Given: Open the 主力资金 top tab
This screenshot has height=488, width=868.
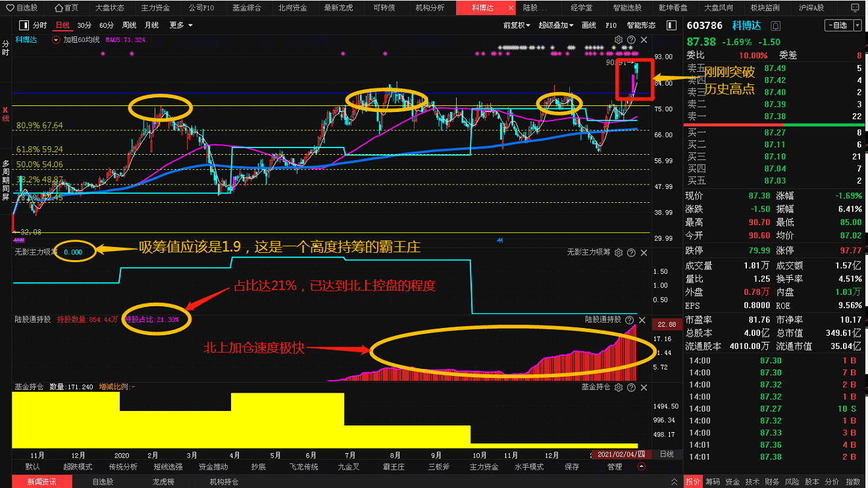Looking at the screenshot, I should coord(155,8).
